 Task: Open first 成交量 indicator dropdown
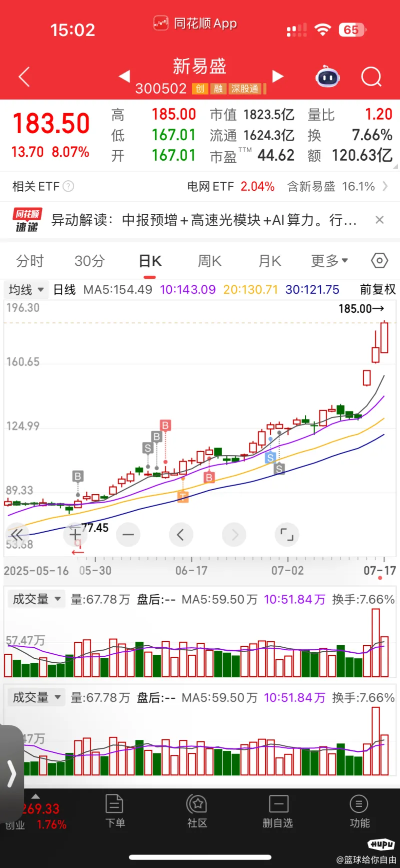coord(36,599)
